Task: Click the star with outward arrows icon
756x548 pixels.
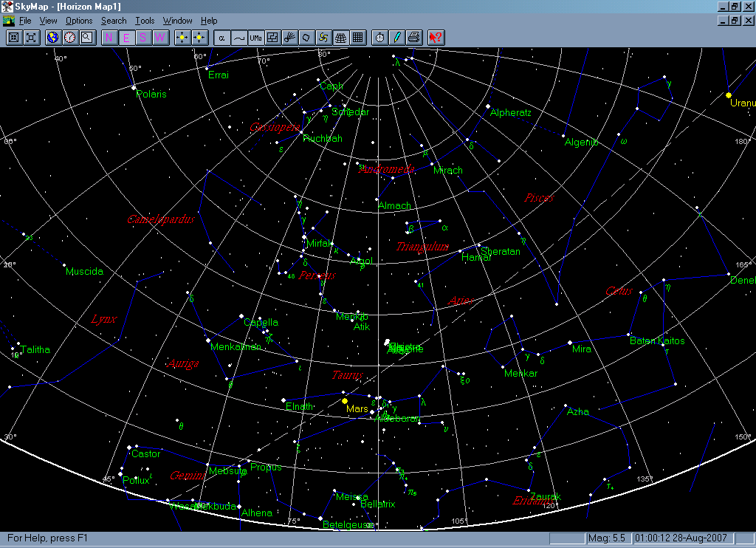Action: pyautogui.click(x=182, y=38)
